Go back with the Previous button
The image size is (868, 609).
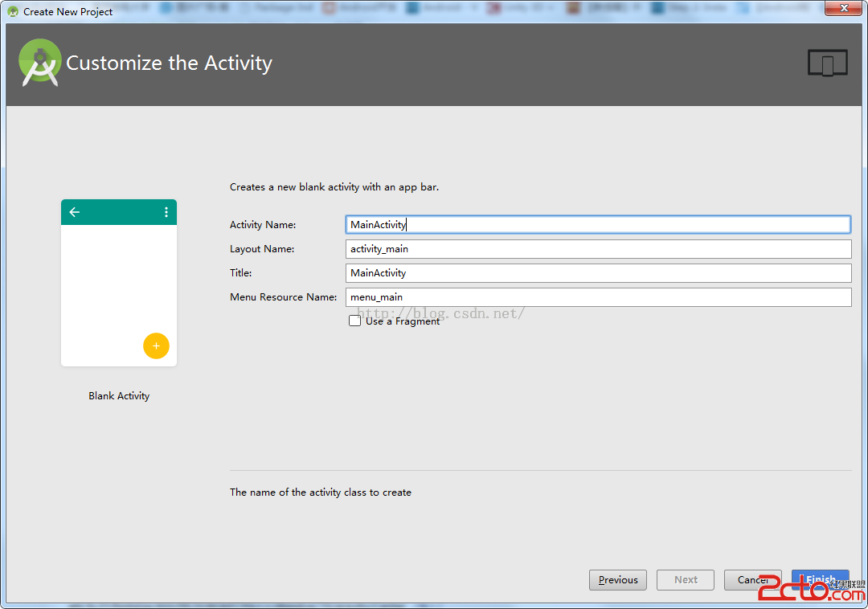click(x=617, y=580)
